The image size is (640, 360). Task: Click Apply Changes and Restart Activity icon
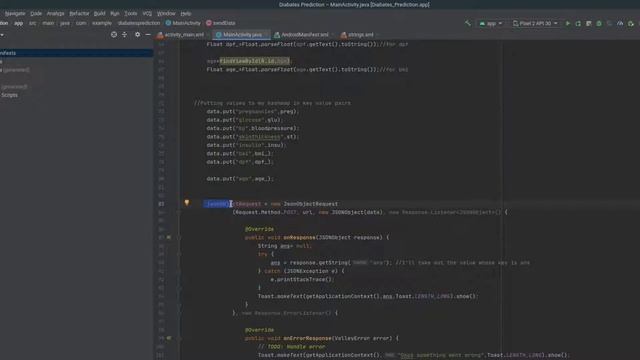click(578, 23)
